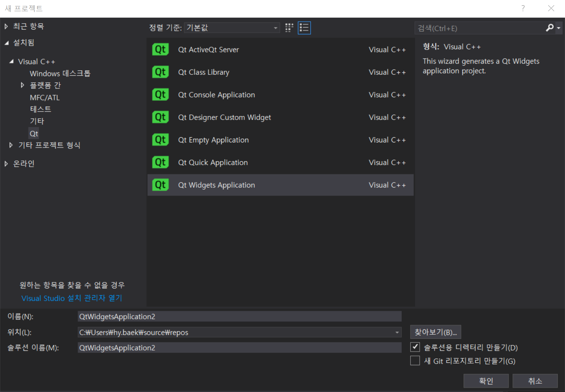
Task: Open the search options dropdown arrow
Action: click(x=559, y=28)
